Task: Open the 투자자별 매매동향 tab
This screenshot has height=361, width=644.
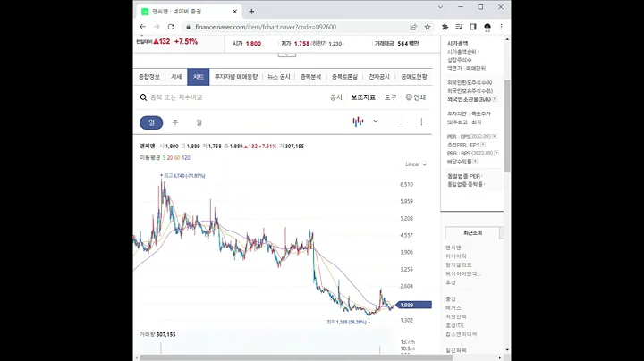Action: pyautogui.click(x=236, y=77)
